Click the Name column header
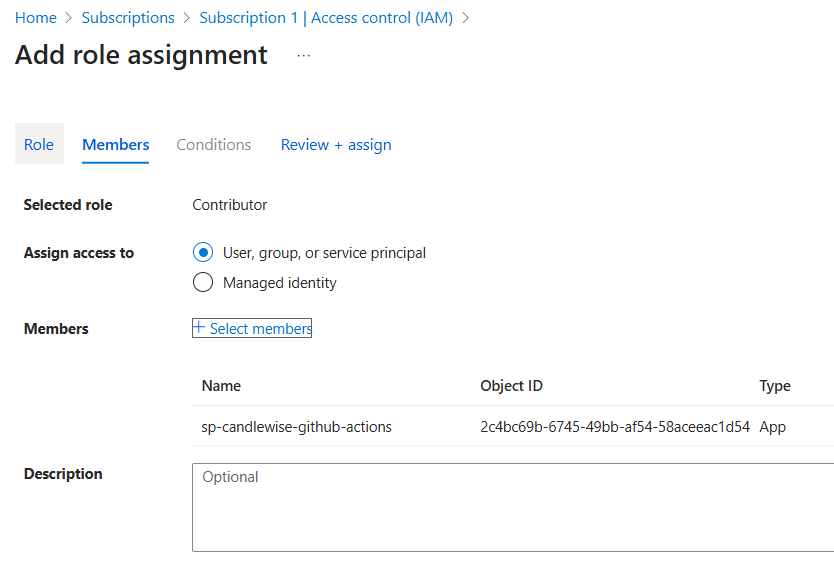 pyautogui.click(x=221, y=386)
